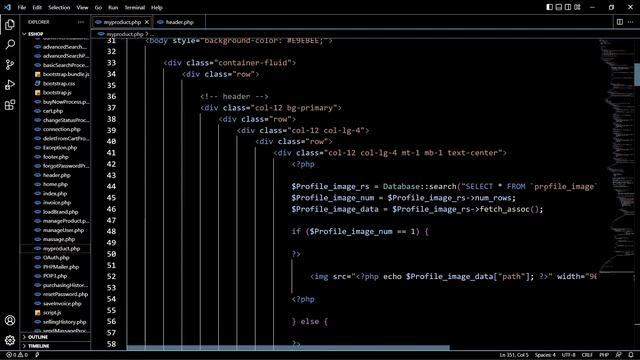Open PHPMailer.php in explorer

pyautogui.click(x=60, y=267)
